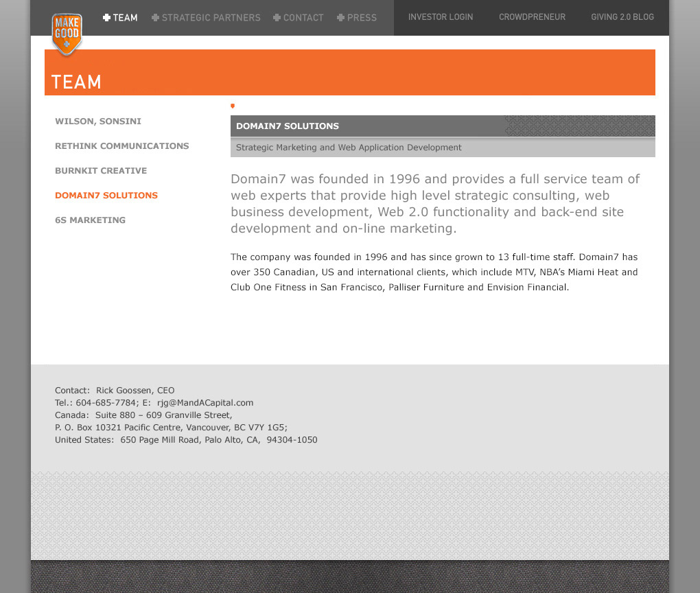700x593 pixels.
Task: Click the phone number 604-685-7784
Action: (x=105, y=403)
